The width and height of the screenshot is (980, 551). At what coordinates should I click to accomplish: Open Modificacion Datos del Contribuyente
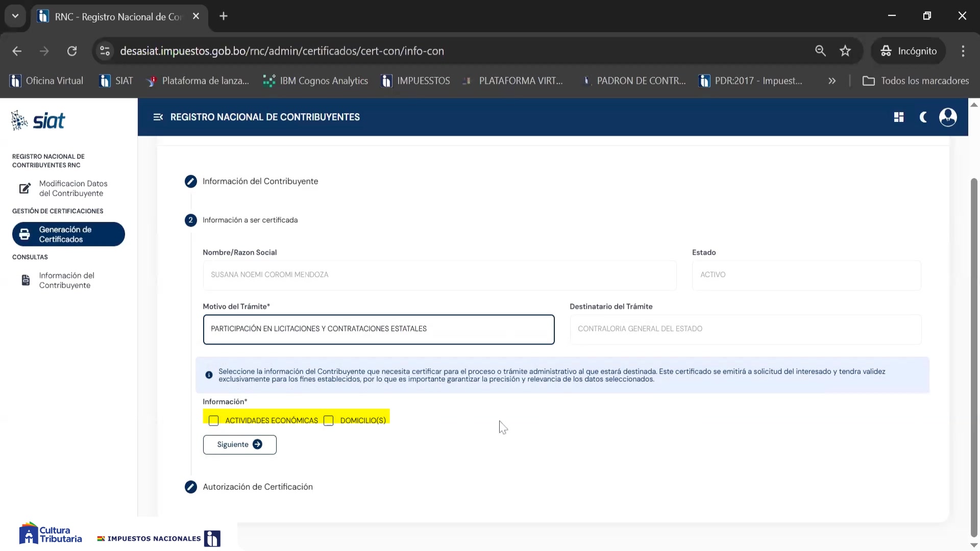[x=68, y=188]
